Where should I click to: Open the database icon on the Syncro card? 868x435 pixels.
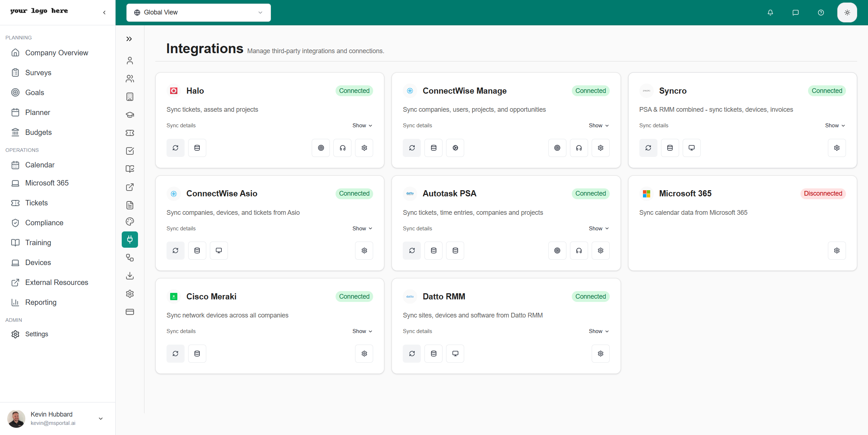pos(670,148)
